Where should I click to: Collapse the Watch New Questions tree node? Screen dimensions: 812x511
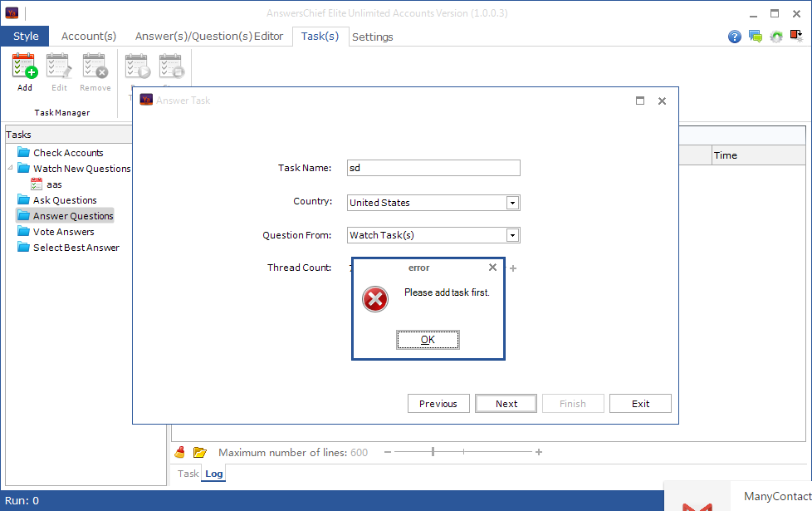11,169
